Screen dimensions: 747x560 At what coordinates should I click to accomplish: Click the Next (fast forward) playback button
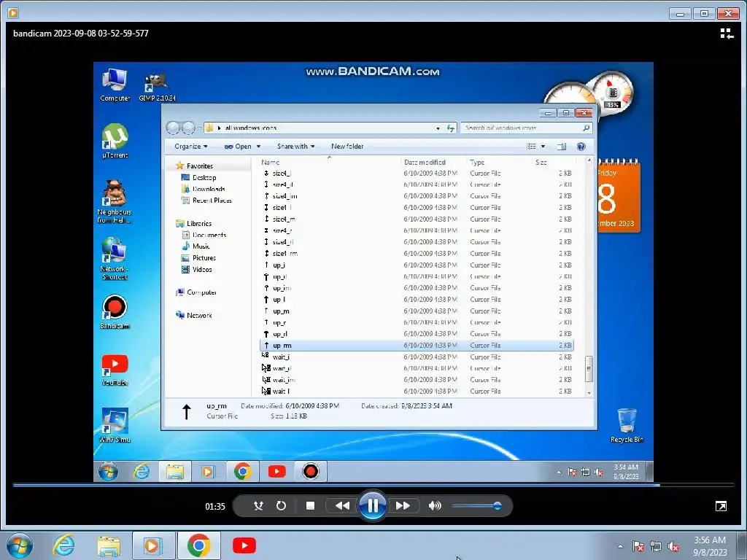tap(403, 506)
